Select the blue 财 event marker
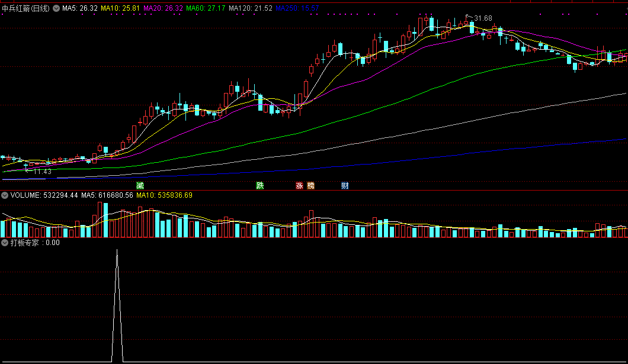 click(345, 186)
